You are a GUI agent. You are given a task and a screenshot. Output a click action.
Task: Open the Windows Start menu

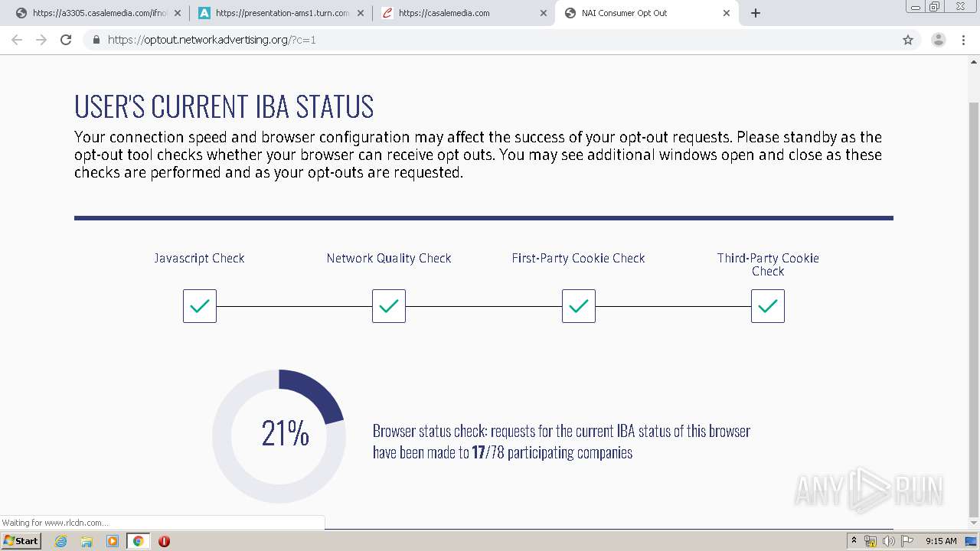[x=21, y=541]
